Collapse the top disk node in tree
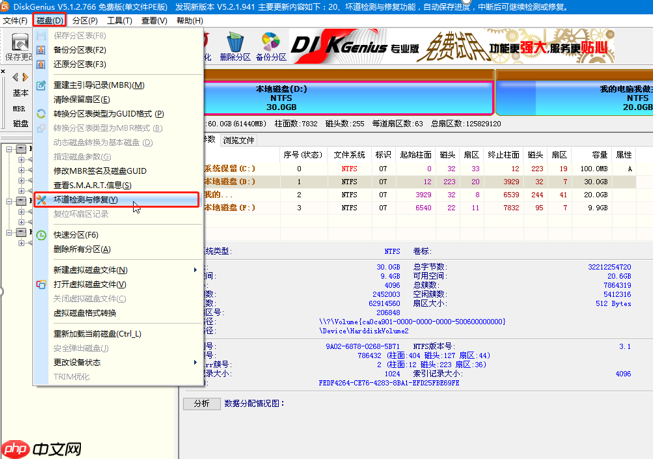The width and height of the screenshot is (653, 459). pyautogui.click(x=9, y=149)
